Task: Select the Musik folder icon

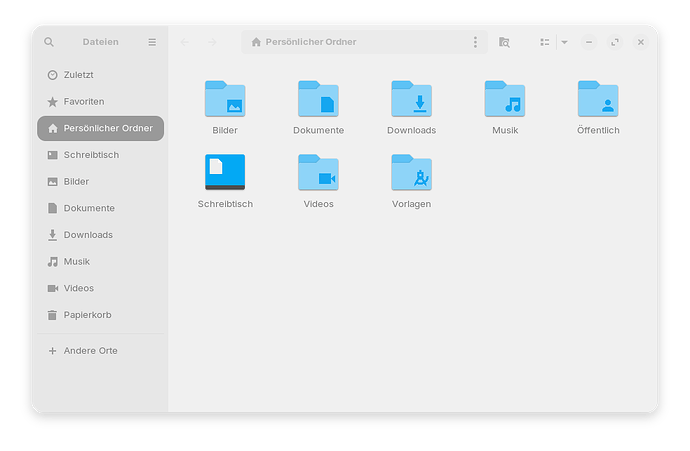Action: click(505, 99)
